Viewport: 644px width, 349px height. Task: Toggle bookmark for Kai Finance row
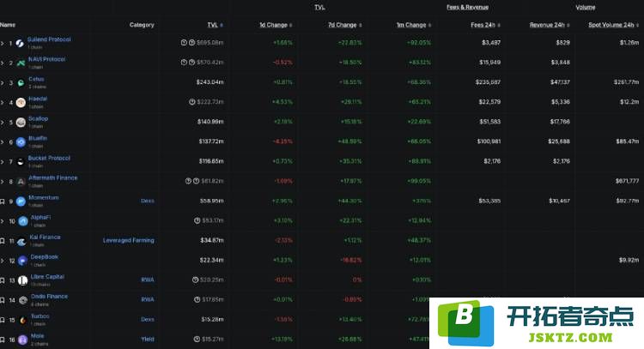tap(3, 241)
